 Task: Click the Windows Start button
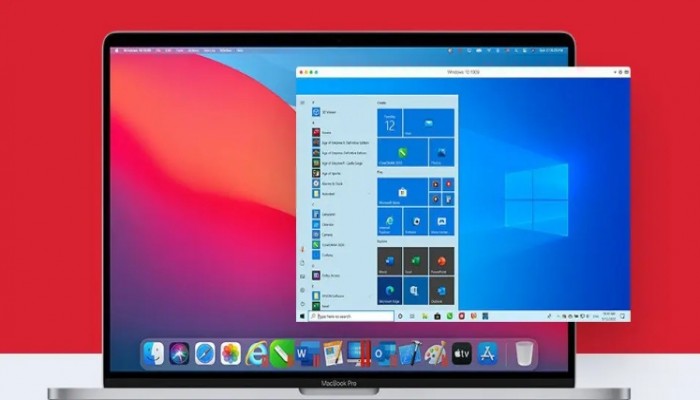tap(302, 316)
